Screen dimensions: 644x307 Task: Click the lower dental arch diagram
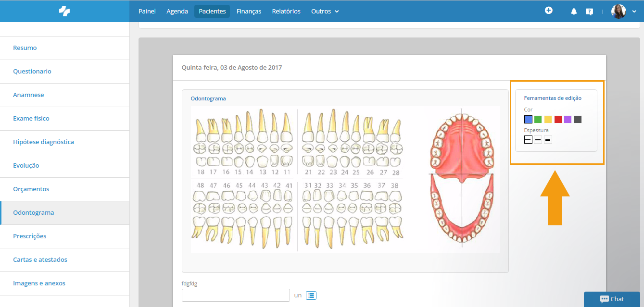pyautogui.click(x=462, y=209)
